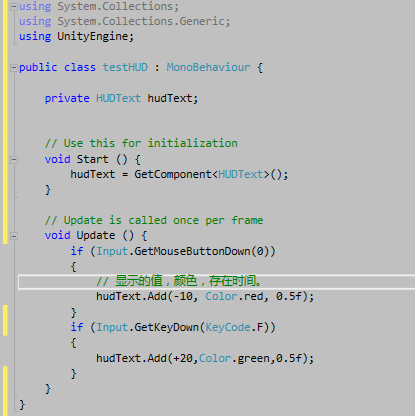415x416 pixels.
Task: Click the 'Update' method name
Action: coord(96,235)
